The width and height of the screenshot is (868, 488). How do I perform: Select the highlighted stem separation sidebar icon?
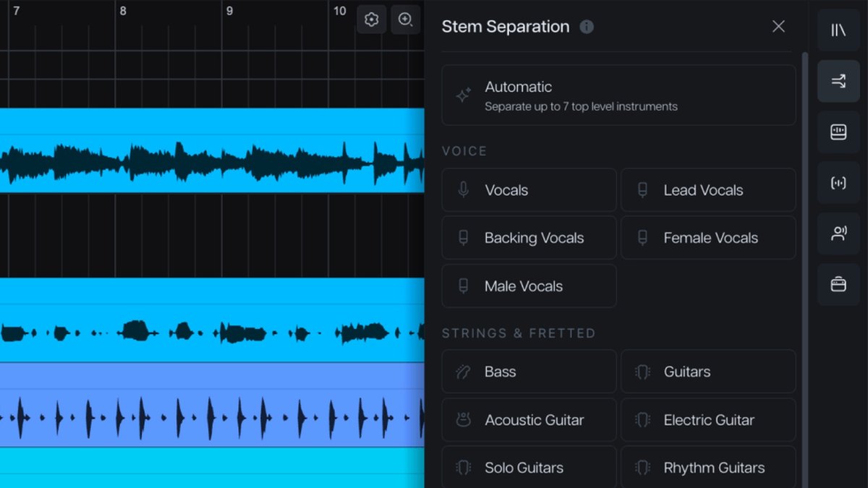[x=838, y=81]
